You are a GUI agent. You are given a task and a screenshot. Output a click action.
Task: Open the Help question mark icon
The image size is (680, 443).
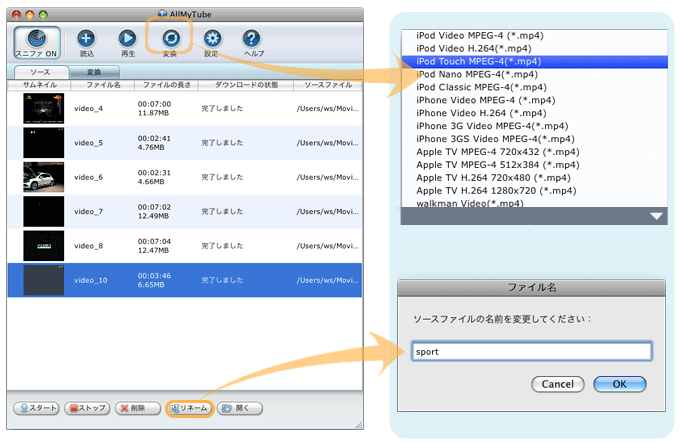pos(252,39)
